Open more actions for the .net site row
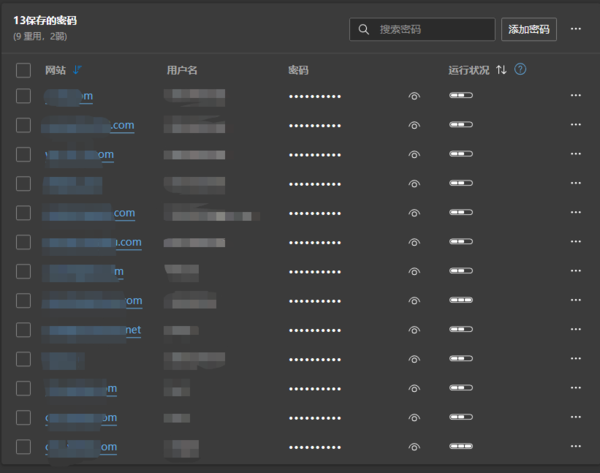This screenshot has height=473, width=600. click(575, 330)
